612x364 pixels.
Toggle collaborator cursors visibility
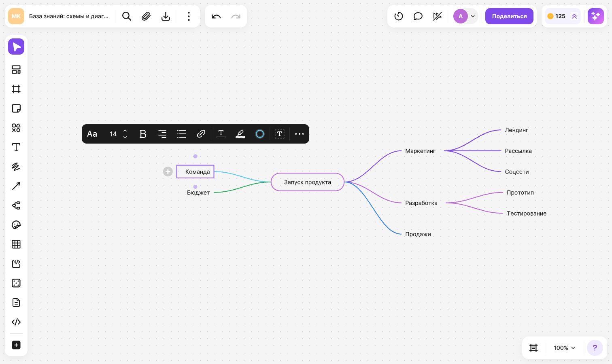point(438,16)
